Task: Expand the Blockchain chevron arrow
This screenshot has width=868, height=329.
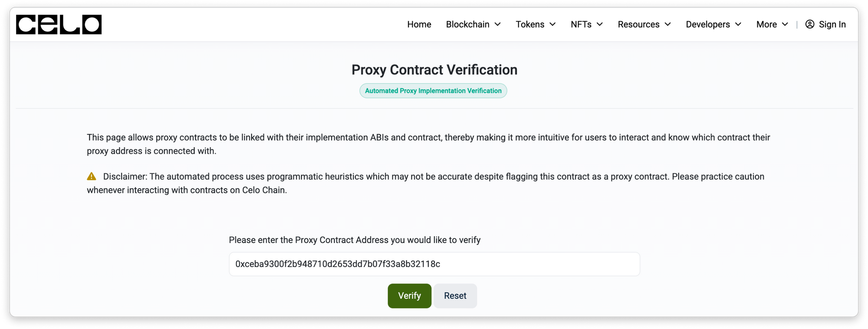Action: (x=498, y=24)
